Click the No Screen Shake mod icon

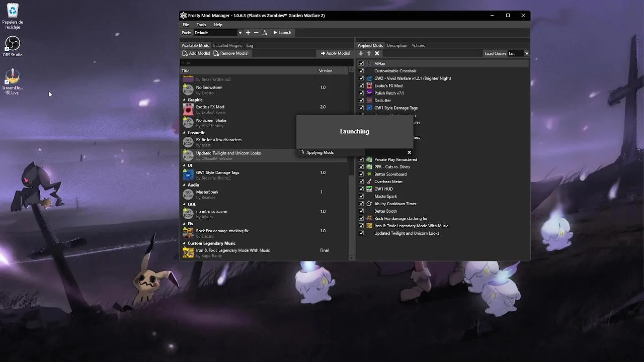point(188,123)
